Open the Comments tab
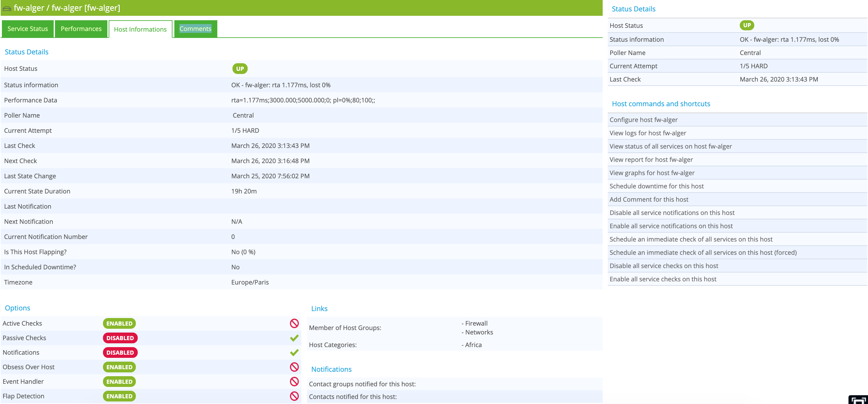 (x=195, y=29)
